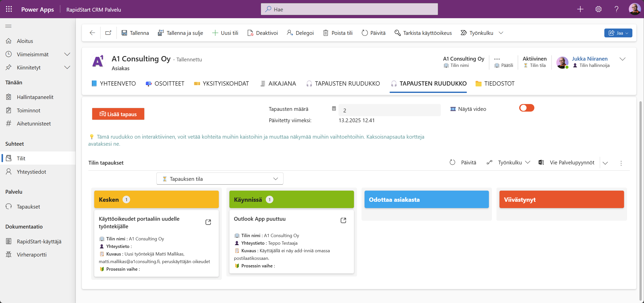The width and height of the screenshot is (644, 303).
Task: Select the Tarkista käyttöoikeus icon
Action: tap(397, 33)
